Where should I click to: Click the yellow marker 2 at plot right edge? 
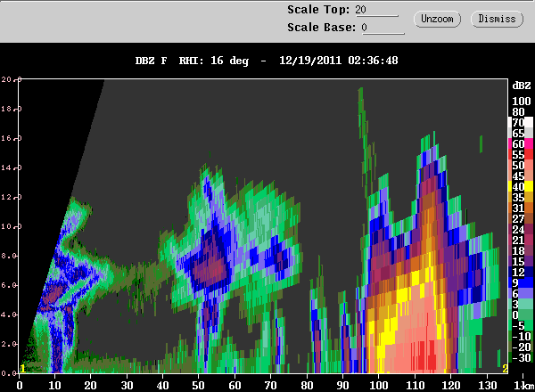505,368
